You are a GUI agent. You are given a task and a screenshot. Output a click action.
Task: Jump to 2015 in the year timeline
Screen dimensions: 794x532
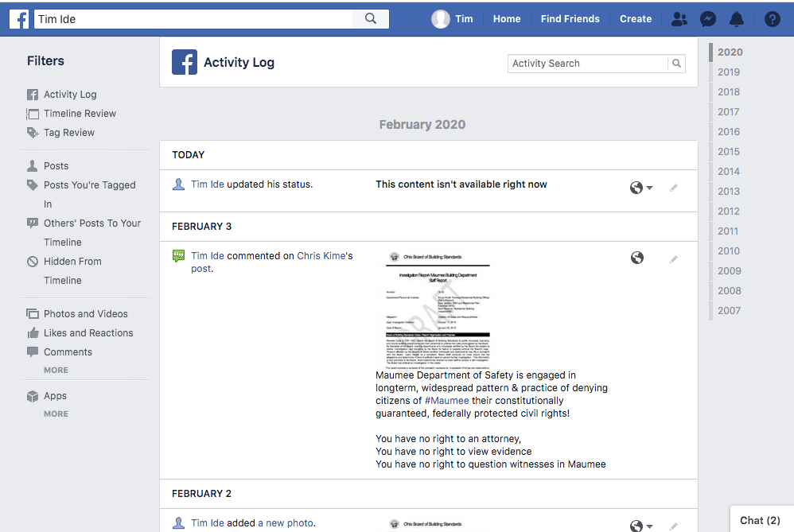point(728,152)
